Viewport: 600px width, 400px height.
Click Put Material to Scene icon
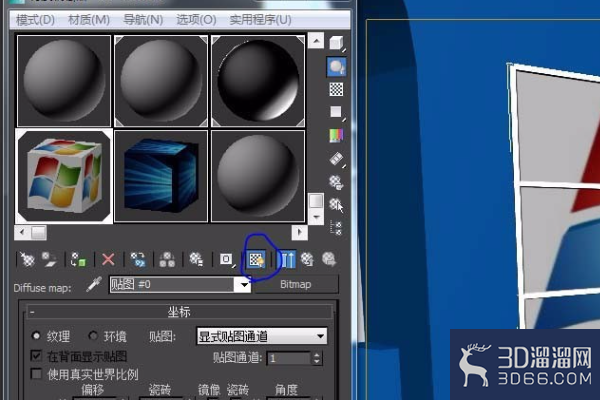[49, 259]
